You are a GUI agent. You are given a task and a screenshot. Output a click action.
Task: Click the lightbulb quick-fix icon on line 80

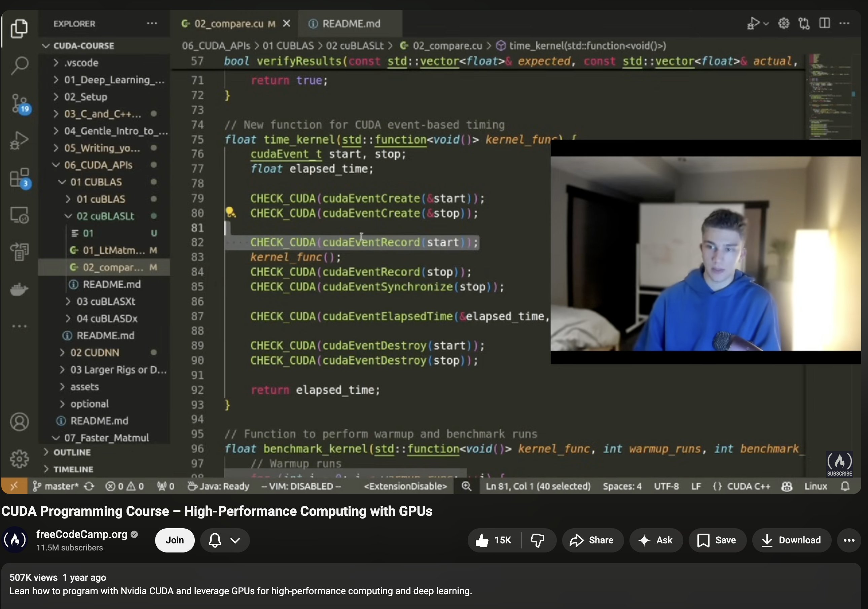[x=230, y=212]
